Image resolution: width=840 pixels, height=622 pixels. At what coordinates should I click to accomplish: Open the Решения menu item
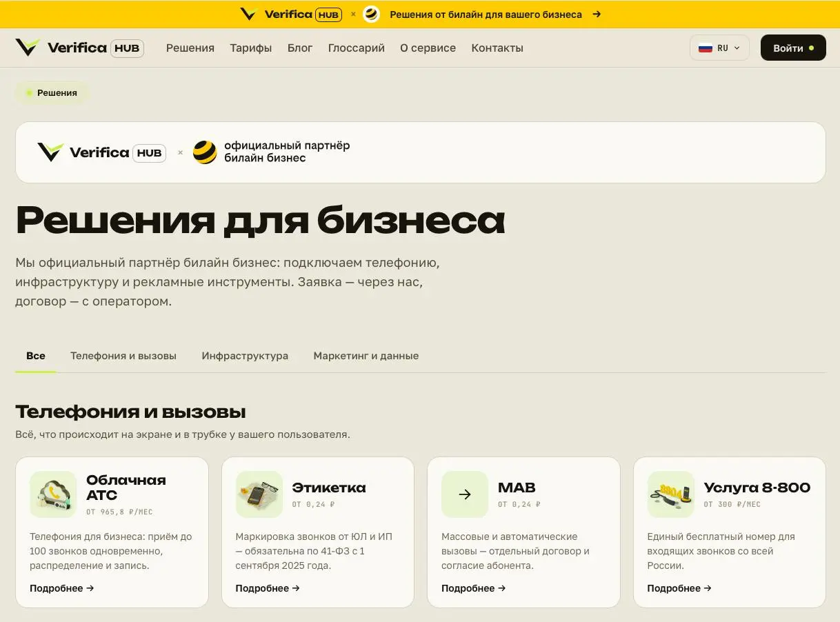click(190, 48)
